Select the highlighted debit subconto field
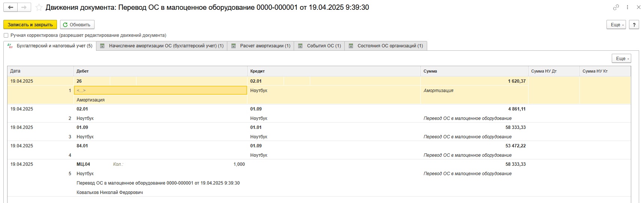 [x=160, y=91]
